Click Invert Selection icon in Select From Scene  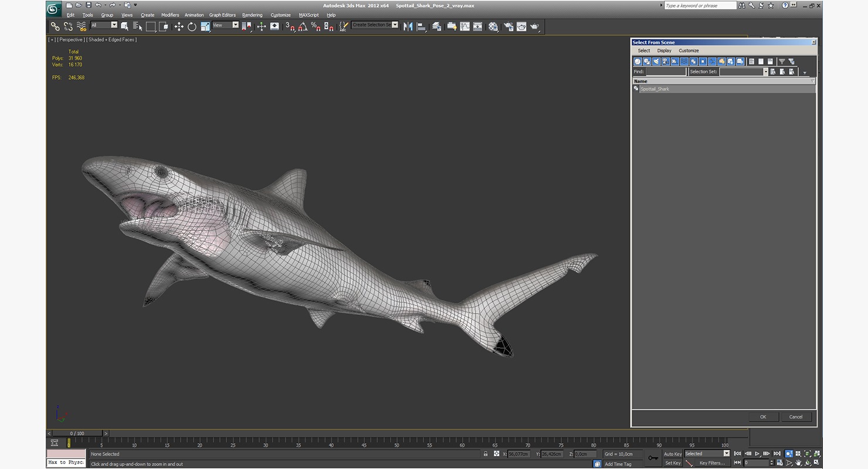pos(770,62)
